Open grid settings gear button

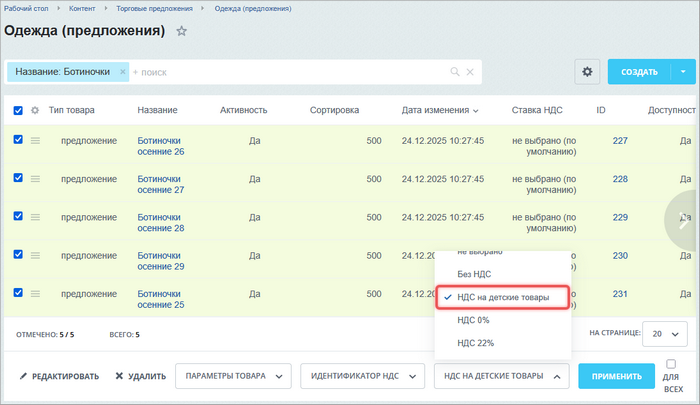pos(587,72)
